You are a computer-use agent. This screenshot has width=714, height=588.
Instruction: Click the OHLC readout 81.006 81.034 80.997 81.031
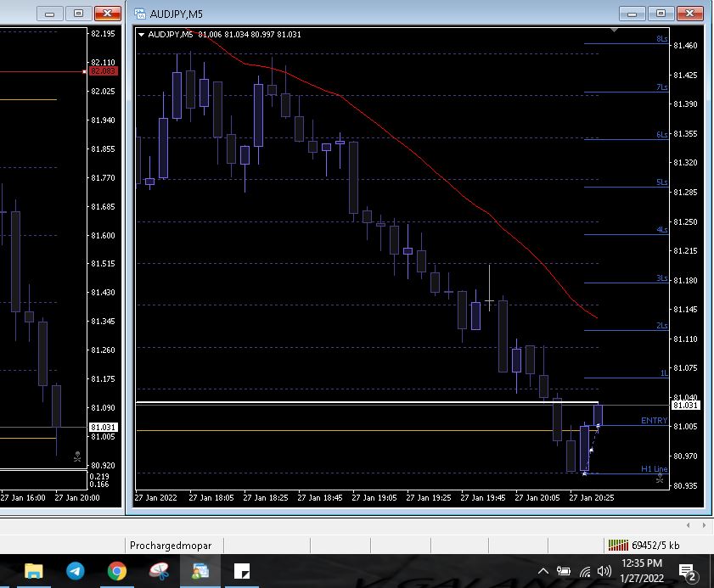coord(250,34)
